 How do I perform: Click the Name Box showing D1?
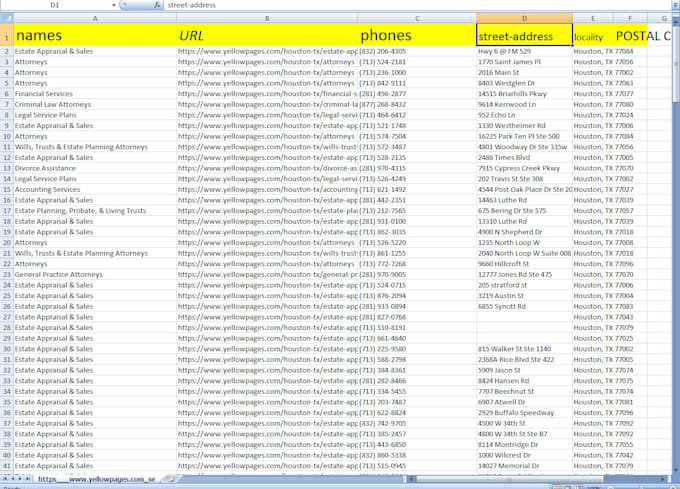coord(55,5)
